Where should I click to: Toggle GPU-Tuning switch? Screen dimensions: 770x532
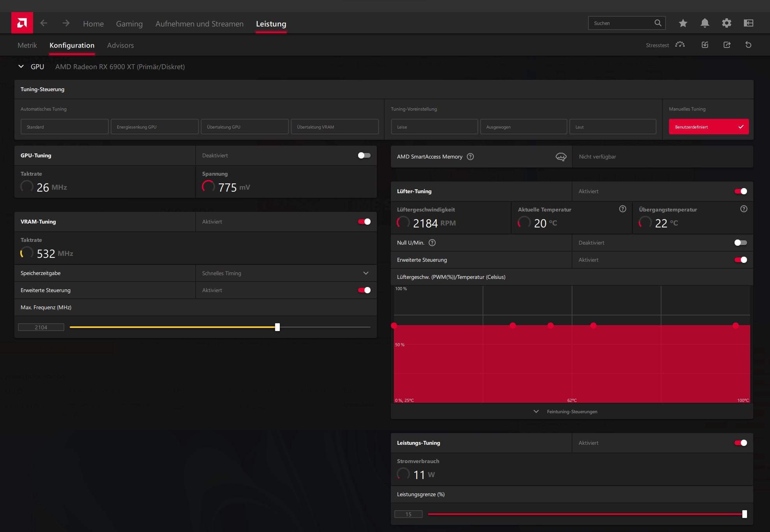(364, 155)
